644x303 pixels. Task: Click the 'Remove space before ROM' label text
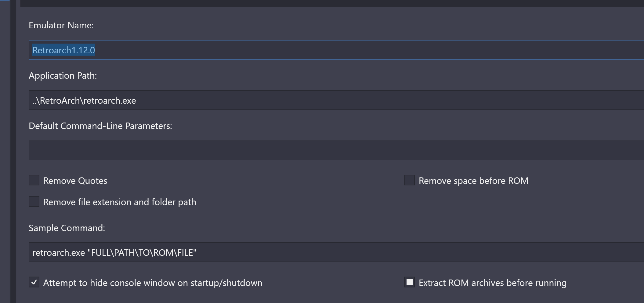coord(473,181)
